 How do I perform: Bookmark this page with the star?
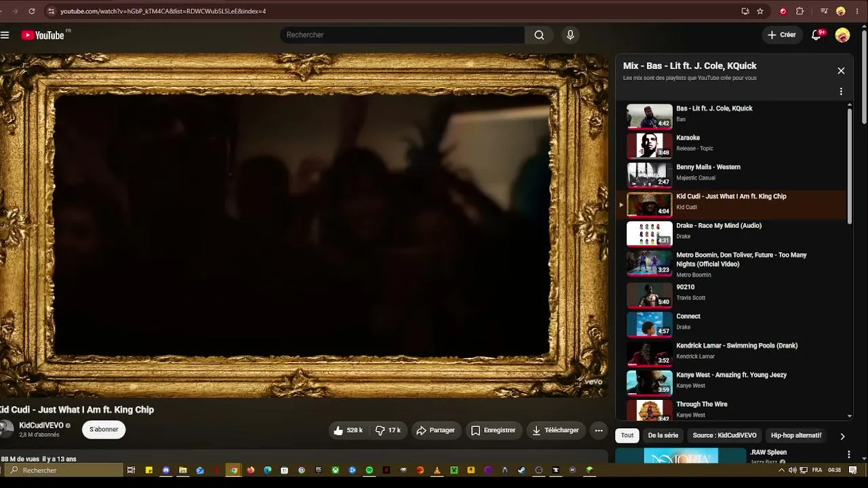coord(760,11)
